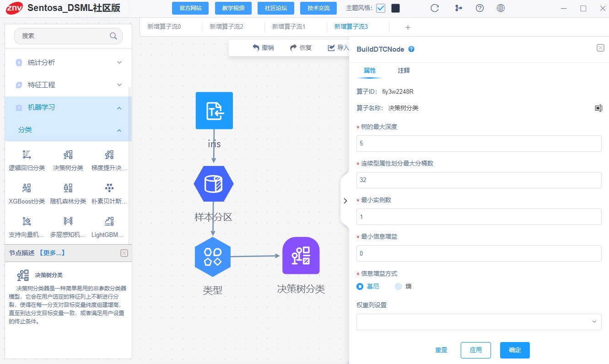Viewport: 609px width, 364px height.
Task: Click the 导入 import toolbar button
Action: [x=338, y=48]
